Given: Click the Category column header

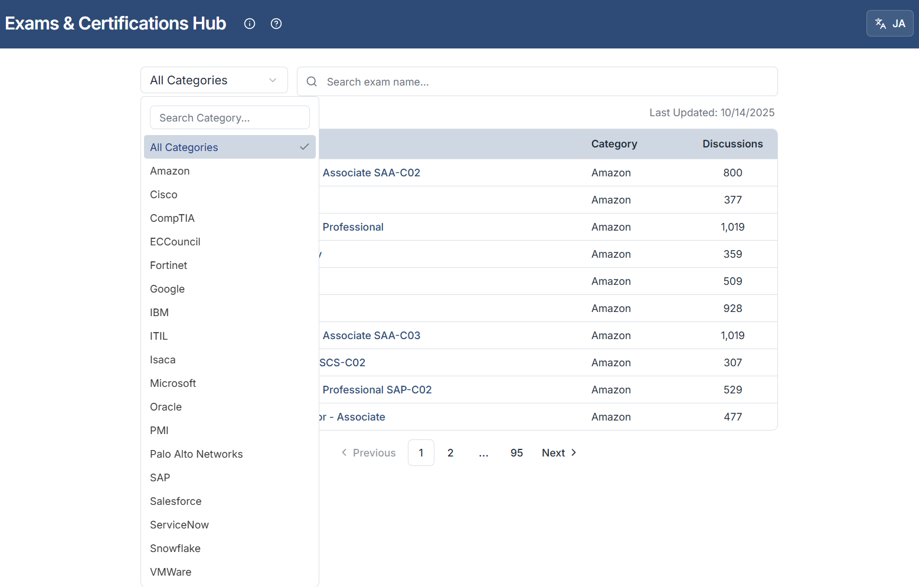Looking at the screenshot, I should pyautogui.click(x=614, y=144).
